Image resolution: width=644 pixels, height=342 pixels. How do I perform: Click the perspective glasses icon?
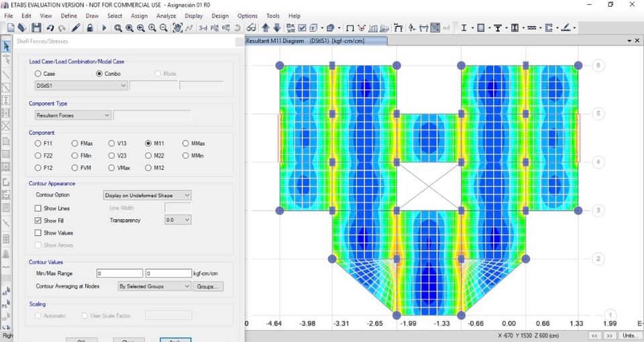[x=252, y=28]
